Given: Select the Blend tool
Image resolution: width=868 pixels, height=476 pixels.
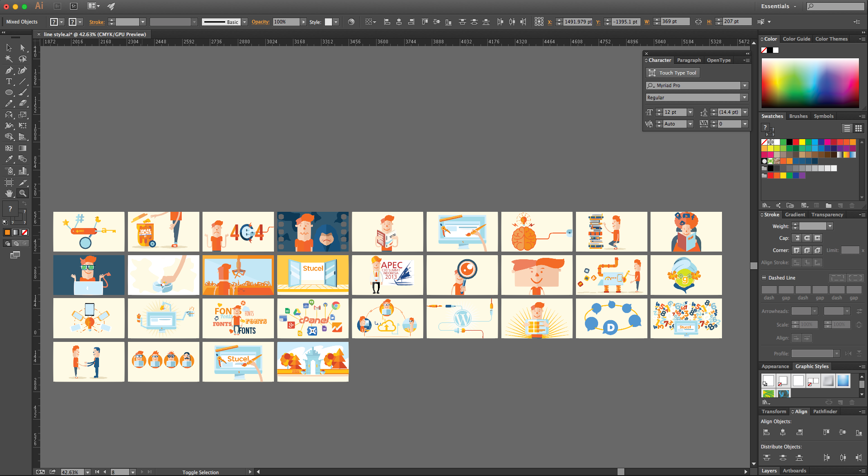Looking at the screenshot, I should click(x=23, y=159).
